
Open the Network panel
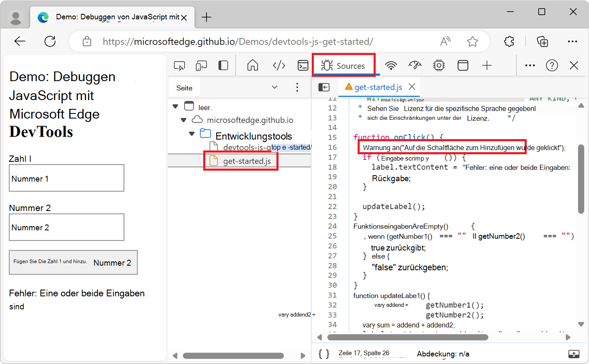click(x=391, y=65)
